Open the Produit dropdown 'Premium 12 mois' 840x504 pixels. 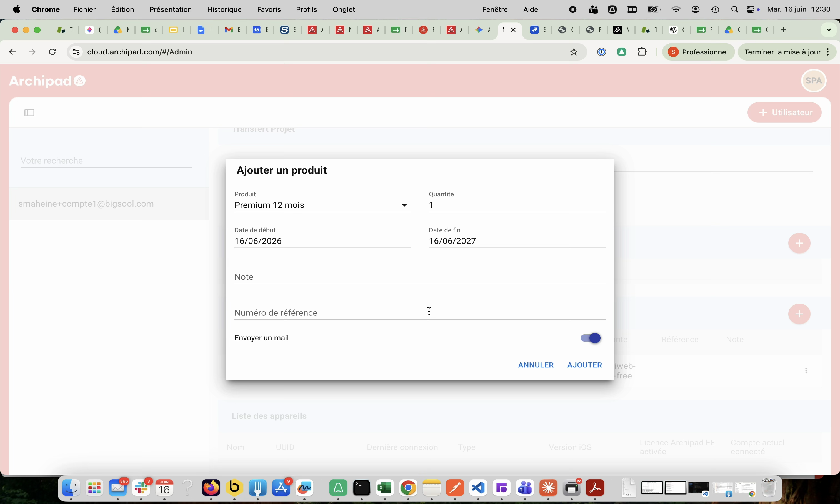click(322, 205)
